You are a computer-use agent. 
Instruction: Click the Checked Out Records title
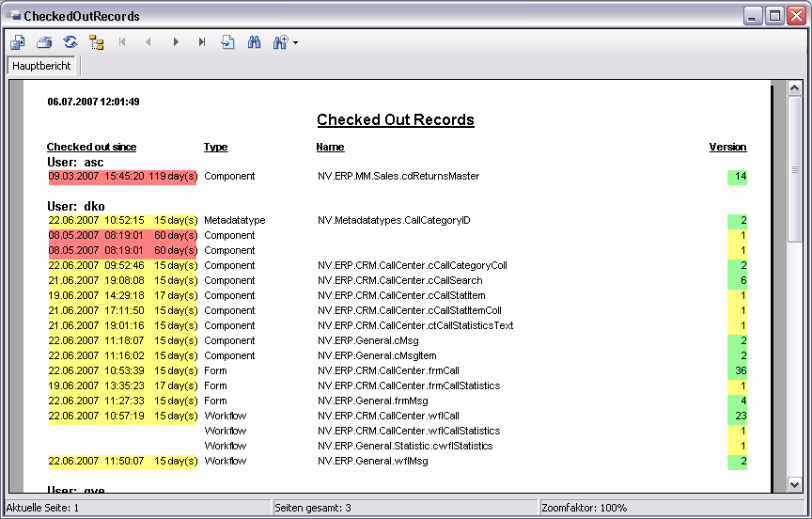(x=396, y=119)
